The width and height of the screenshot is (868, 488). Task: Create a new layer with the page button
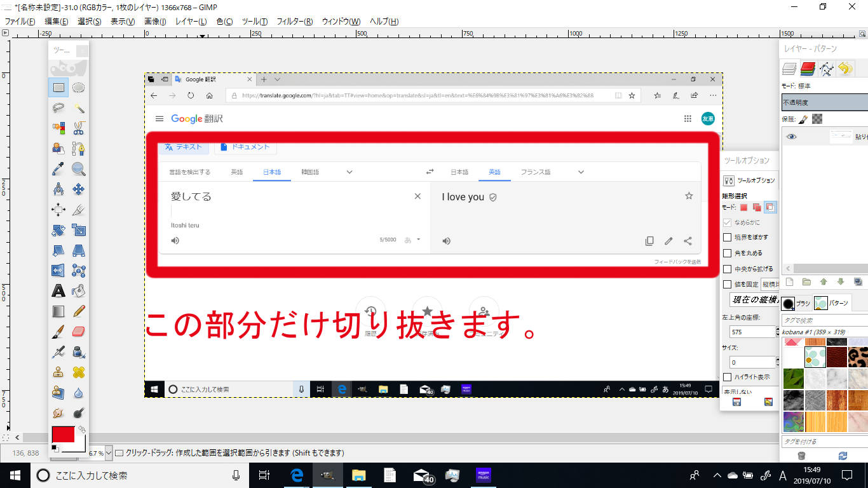coord(789,281)
